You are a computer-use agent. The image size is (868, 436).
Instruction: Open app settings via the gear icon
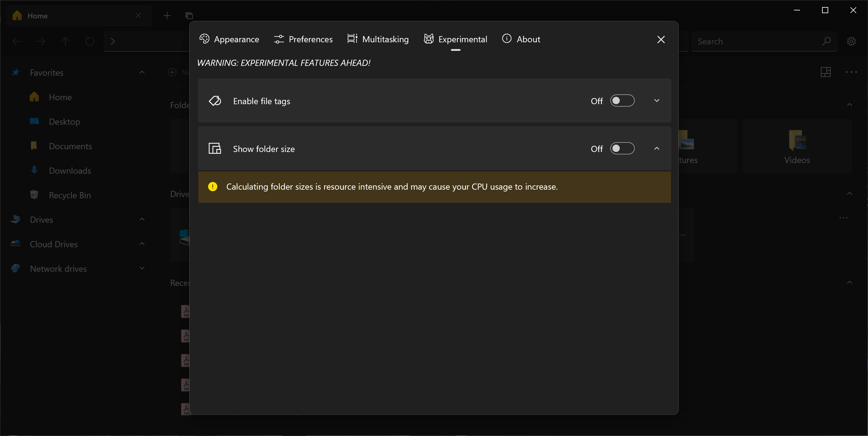[x=851, y=41]
